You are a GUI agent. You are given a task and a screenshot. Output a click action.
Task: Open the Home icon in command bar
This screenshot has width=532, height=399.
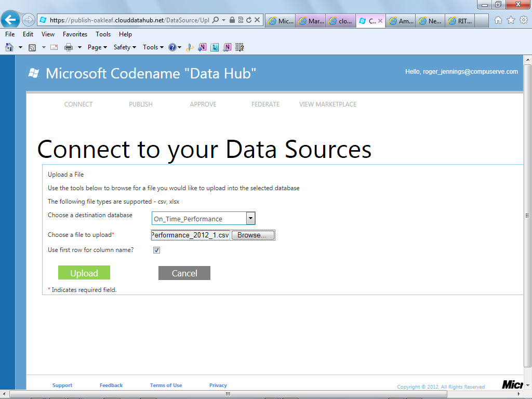[9, 47]
